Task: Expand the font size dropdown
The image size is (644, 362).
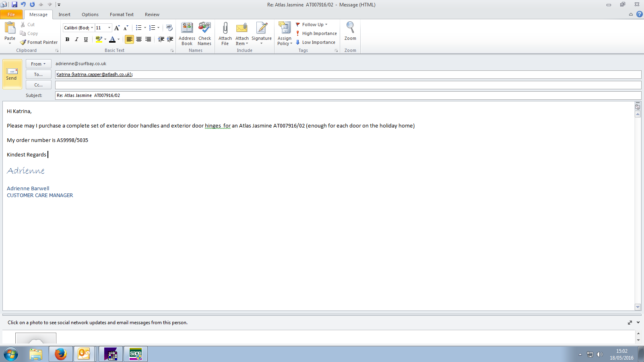Action: (109, 28)
